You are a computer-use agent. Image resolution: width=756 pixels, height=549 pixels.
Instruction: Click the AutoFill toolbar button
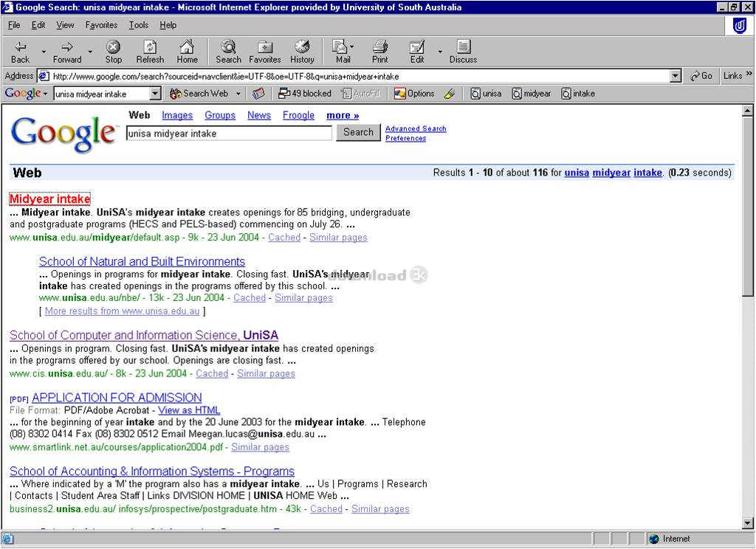coord(360,94)
